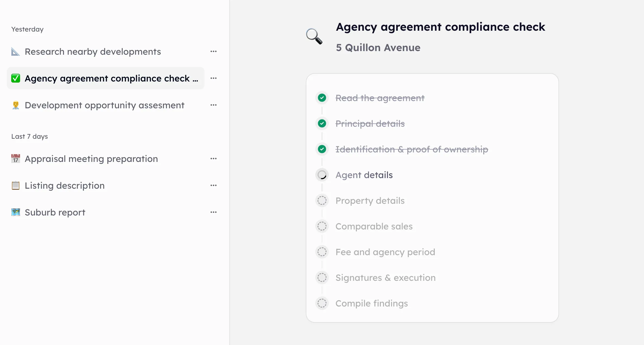Screen dimensions: 644x345
Task: Select Agency agreement compliance check in sidebar
Action: 106,78
